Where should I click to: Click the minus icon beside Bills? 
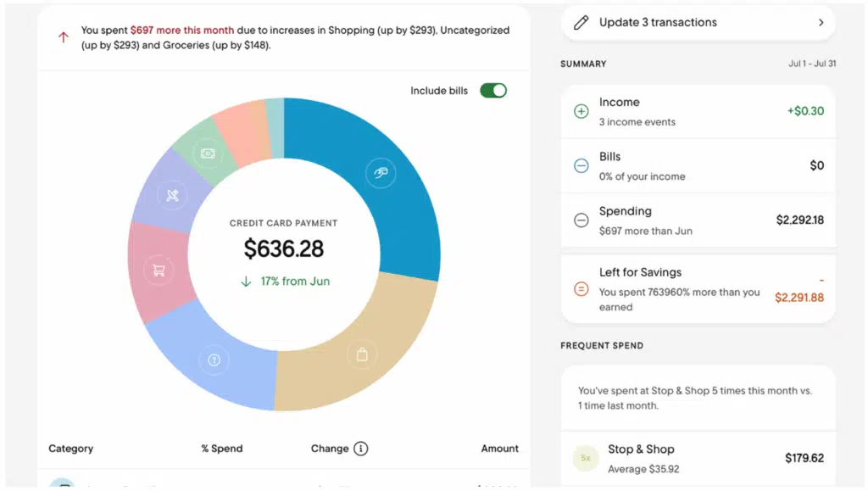tap(581, 165)
